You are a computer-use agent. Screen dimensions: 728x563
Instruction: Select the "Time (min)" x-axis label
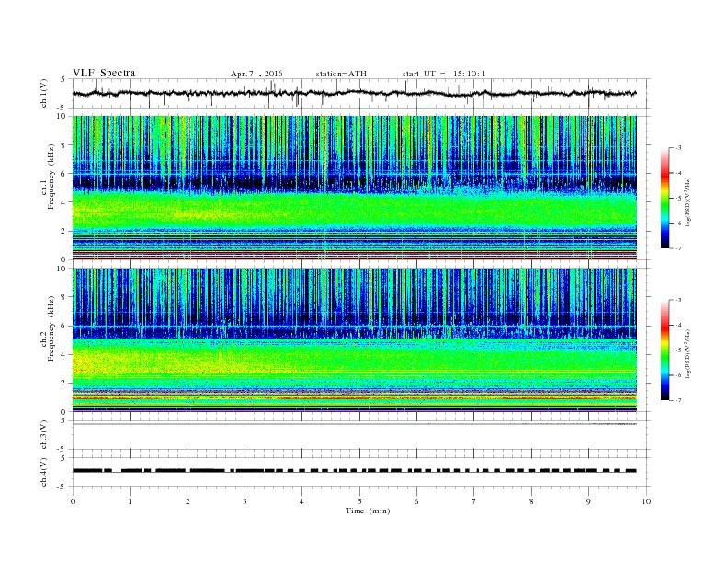point(368,511)
